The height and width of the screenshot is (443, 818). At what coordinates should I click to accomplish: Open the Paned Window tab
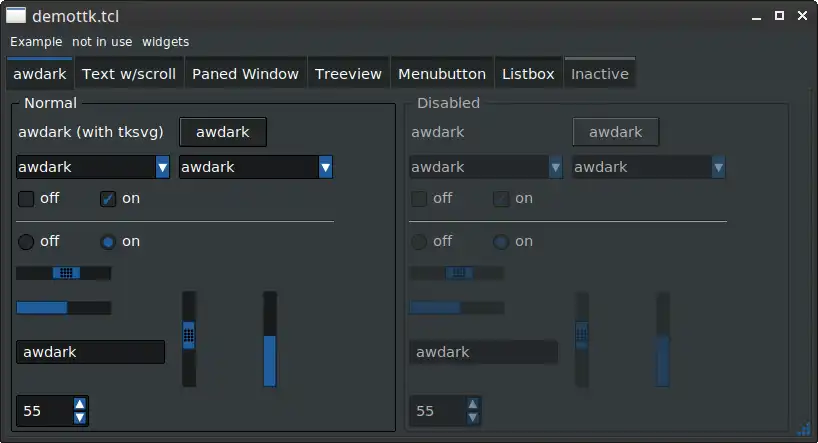coord(245,74)
